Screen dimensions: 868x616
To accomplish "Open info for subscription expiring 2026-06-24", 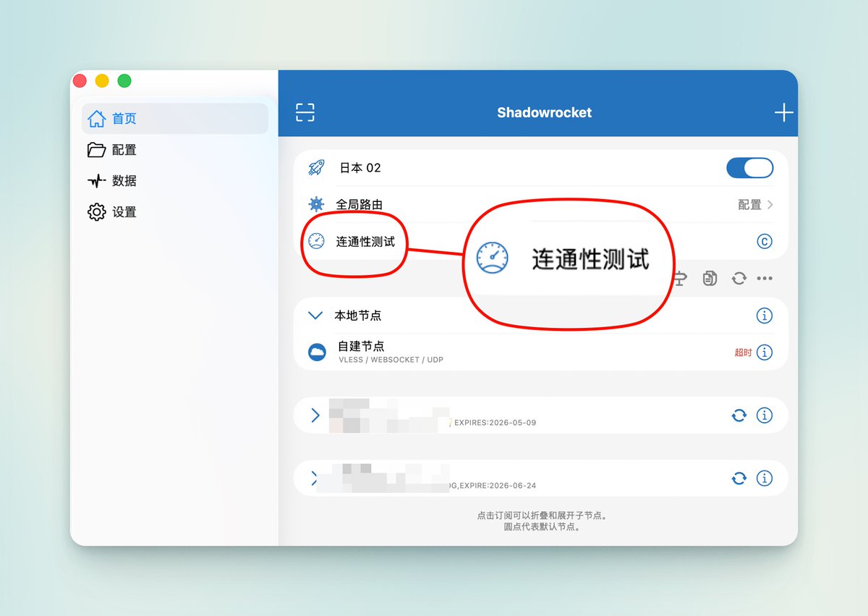I will pos(764,478).
